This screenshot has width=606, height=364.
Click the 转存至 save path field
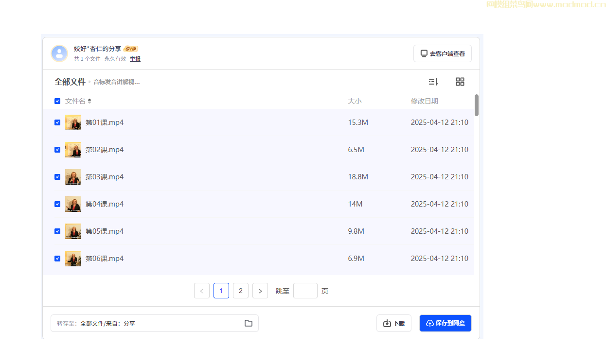(x=155, y=323)
